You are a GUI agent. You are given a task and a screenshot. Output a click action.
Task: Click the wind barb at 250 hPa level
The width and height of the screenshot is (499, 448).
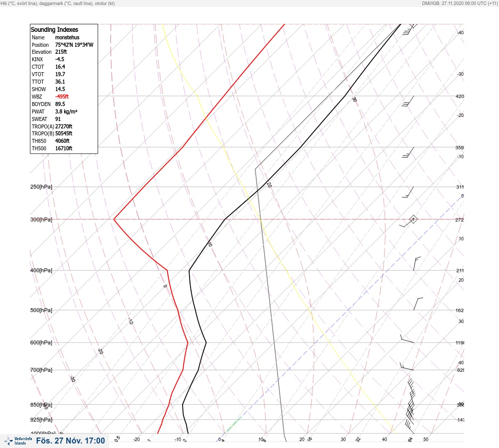tap(408, 192)
